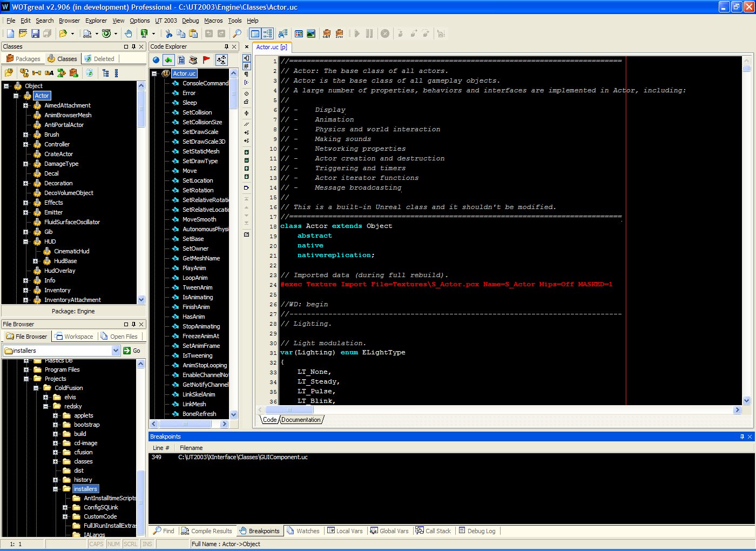Click the landscape picture toolbar icon
The image size is (756, 551).
coord(311,33)
